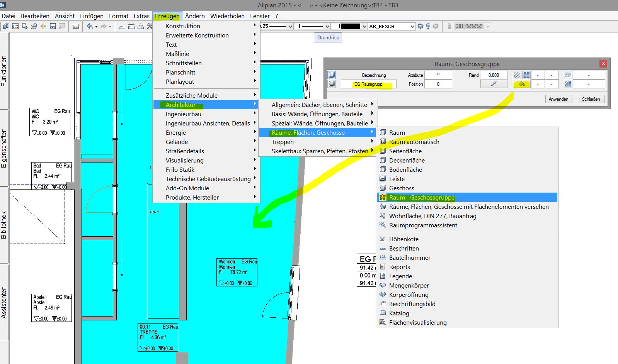The width and height of the screenshot is (618, 364).
Task: Open the Flächenvisualisierung tool
Action: pyautogui.click(x=417, y=322)
